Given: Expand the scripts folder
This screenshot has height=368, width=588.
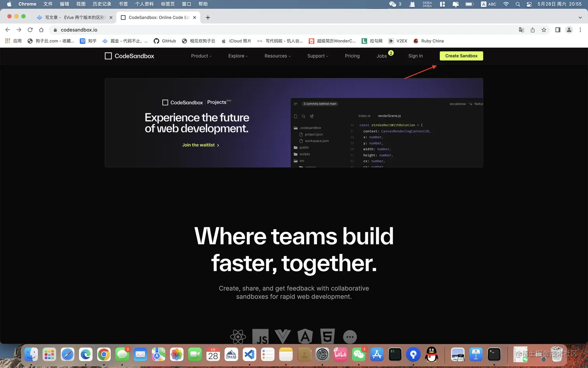Looking at the screenshot, I should point(302,154).
